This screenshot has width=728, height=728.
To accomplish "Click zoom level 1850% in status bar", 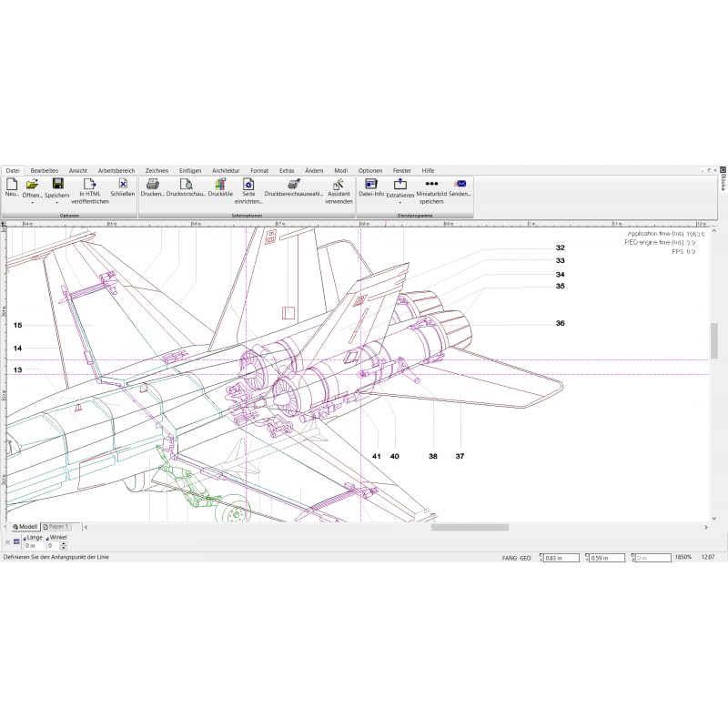I will (x=683, y=557).
